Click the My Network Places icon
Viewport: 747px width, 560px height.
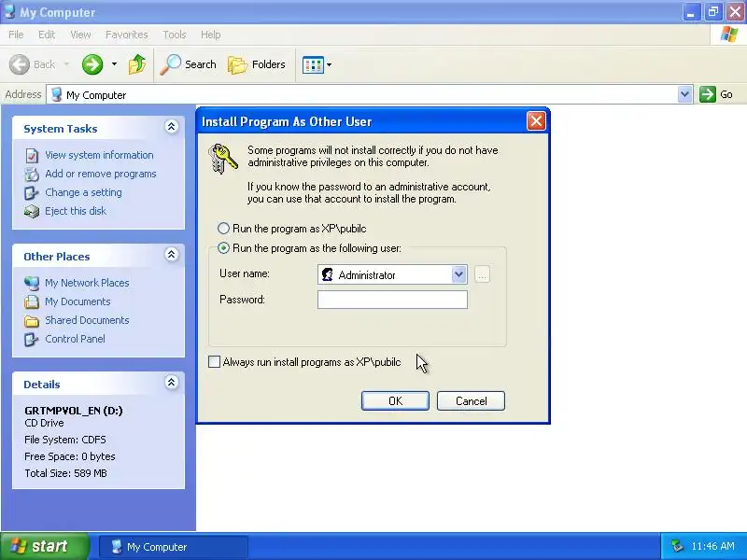point(32,284)
